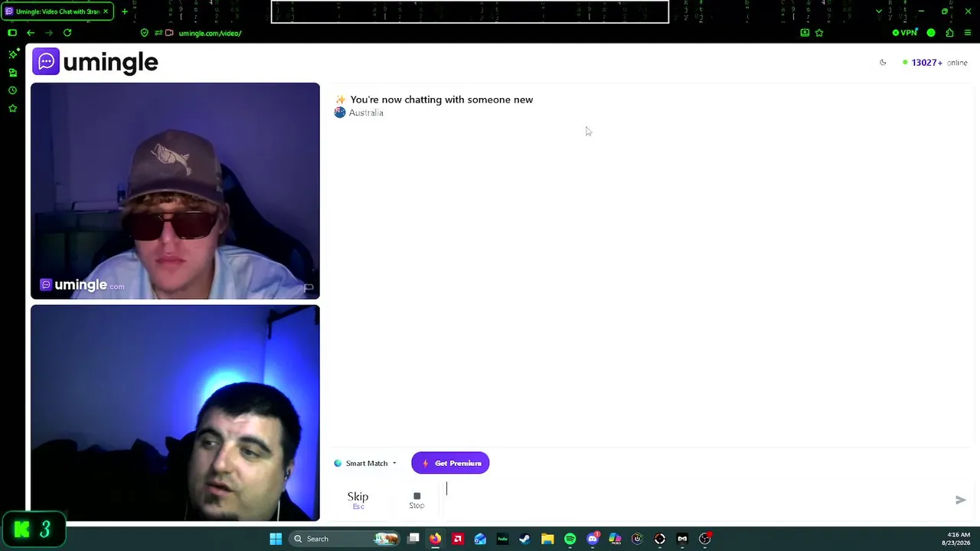Click the stranger's webcam video feed
The image size is (980, 551).
175,191
